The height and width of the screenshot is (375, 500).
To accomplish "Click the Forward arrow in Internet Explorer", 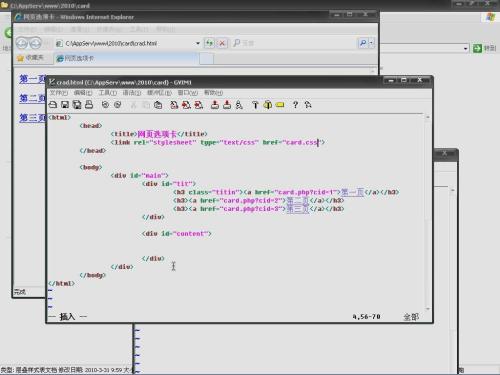I will [35, 43].
